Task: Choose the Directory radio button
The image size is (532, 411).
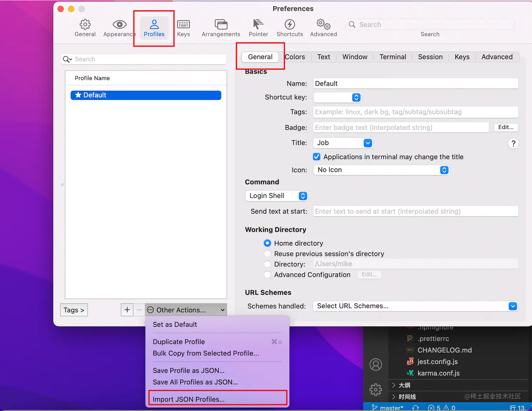Action: pyautogui.click(x=267, y=264)
